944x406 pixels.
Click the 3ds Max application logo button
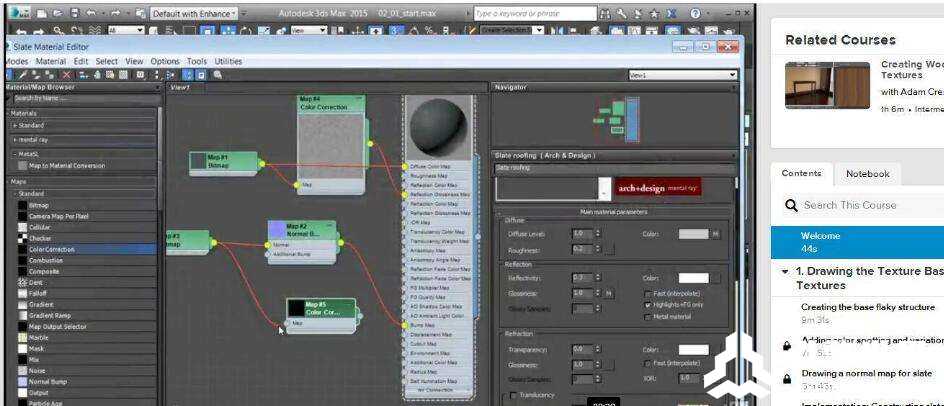point(19,12)
